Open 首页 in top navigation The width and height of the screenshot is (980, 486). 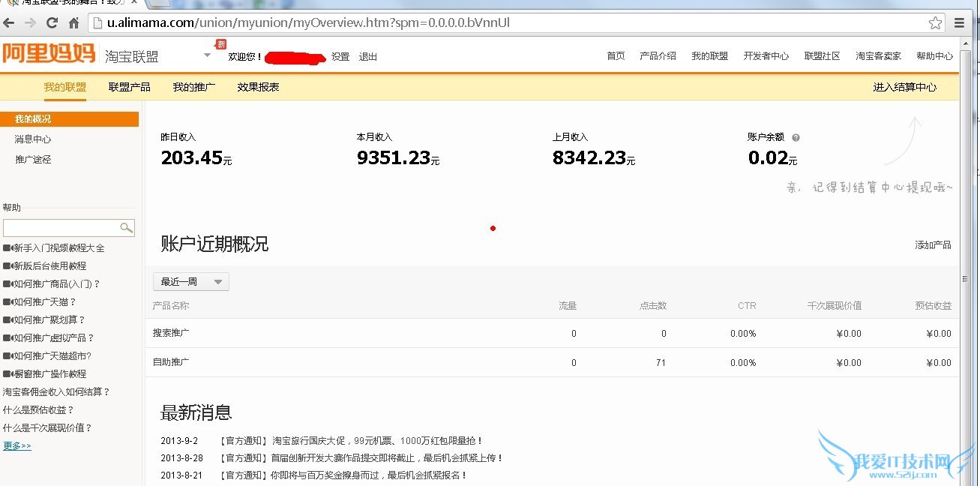click(616, 56)
